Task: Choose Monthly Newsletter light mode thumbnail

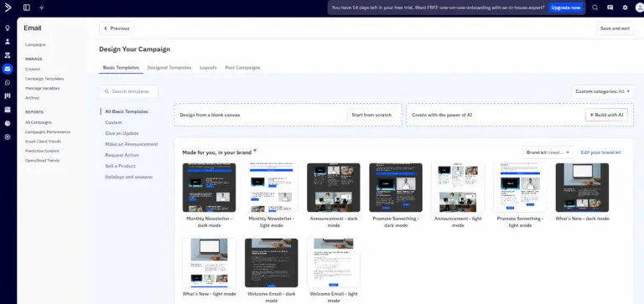Action: point(272,188)
